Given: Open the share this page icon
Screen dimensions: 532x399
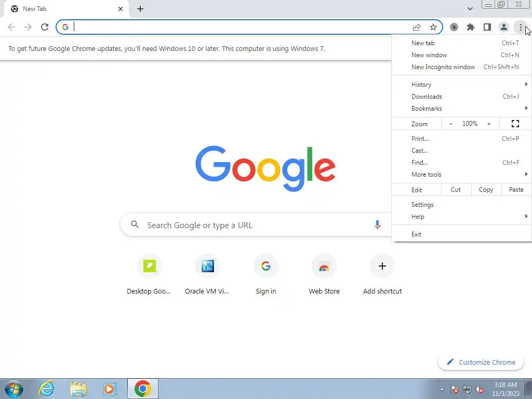Looking at the screenshot, I should pos(417,27).
